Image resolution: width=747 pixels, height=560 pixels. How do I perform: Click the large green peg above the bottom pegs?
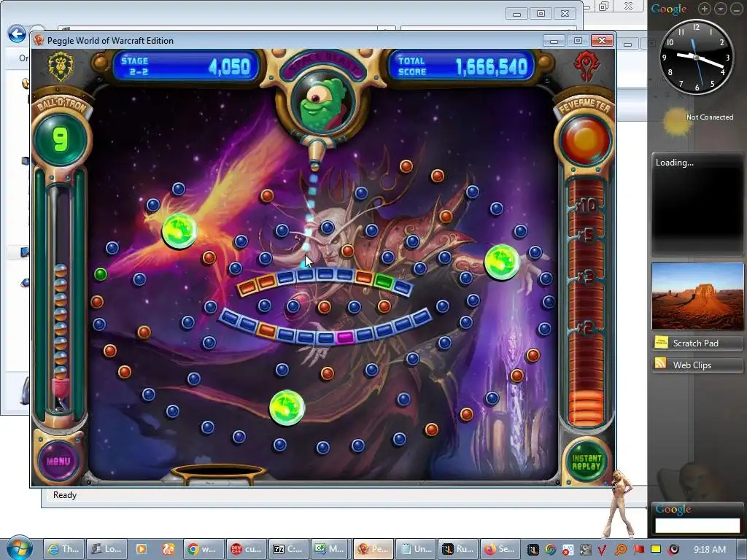[287, 408]
